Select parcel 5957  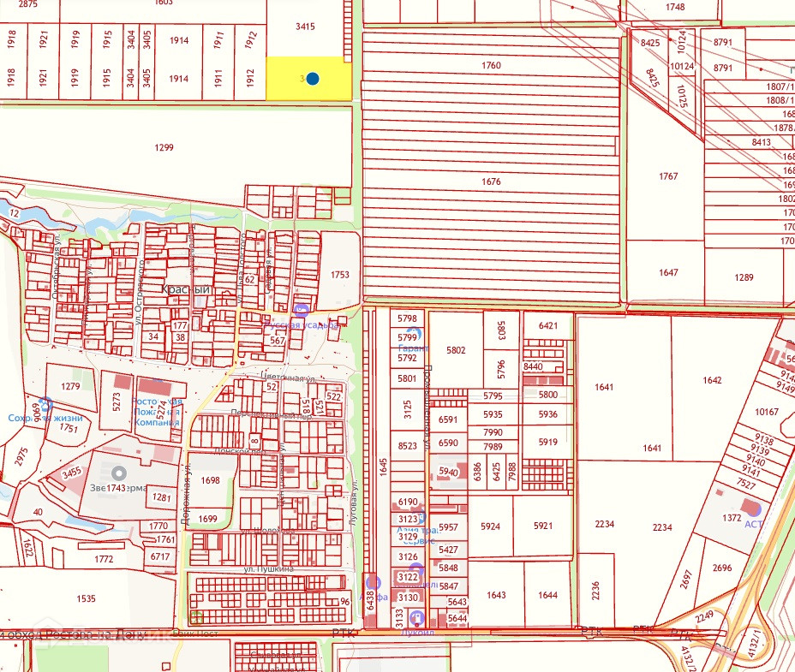pos(448,527)
